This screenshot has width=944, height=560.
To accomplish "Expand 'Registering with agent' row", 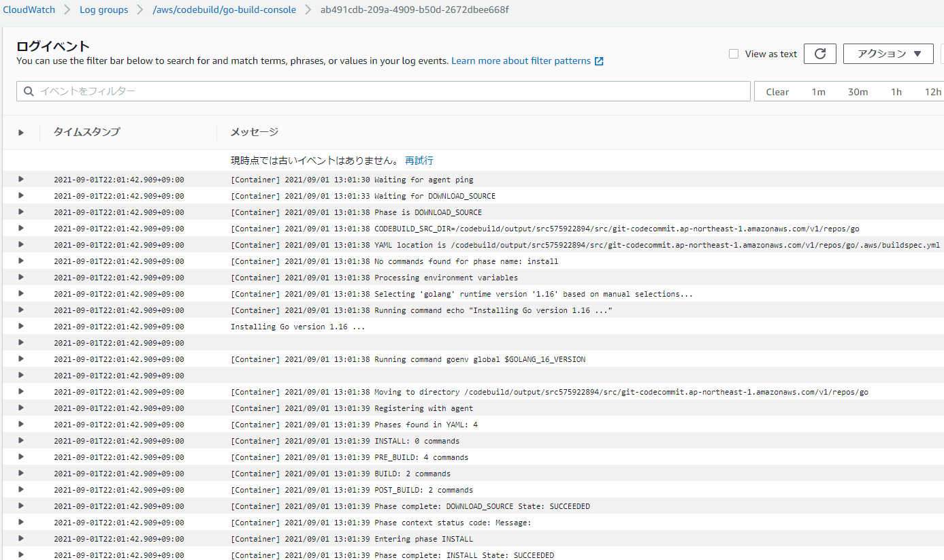I will (21, 408).
